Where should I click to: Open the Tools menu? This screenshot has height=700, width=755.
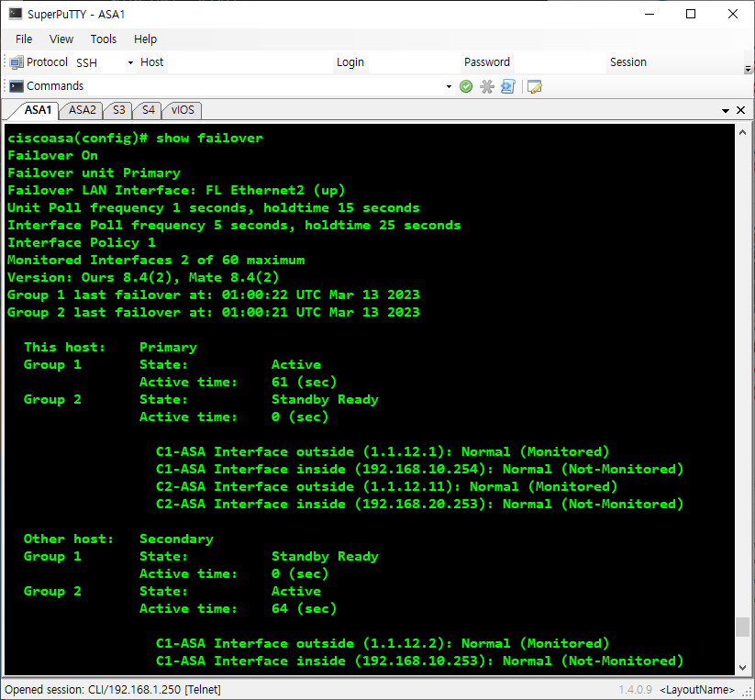103,39
